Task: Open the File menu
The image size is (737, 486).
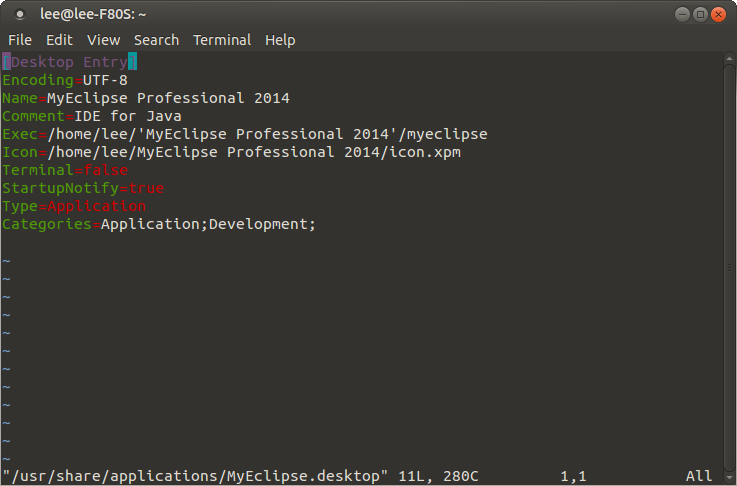Action: 20,40
